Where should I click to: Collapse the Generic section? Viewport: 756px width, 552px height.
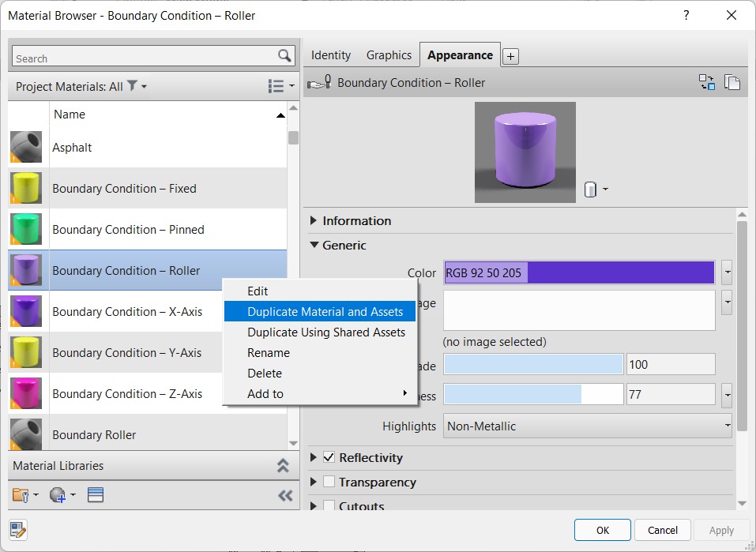pos(314,245)
